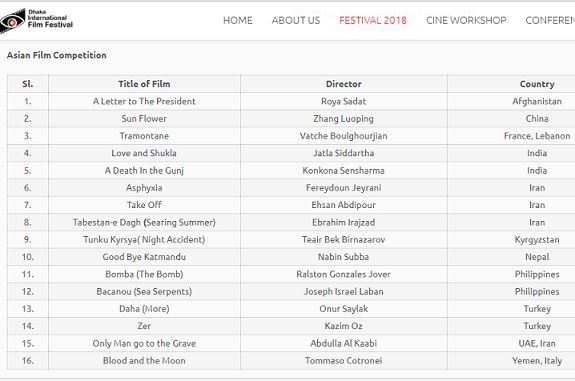The width and height of the screenshot is (575, 381).
Task: Click A Death In the Gunj title
Action: (144, 171)
